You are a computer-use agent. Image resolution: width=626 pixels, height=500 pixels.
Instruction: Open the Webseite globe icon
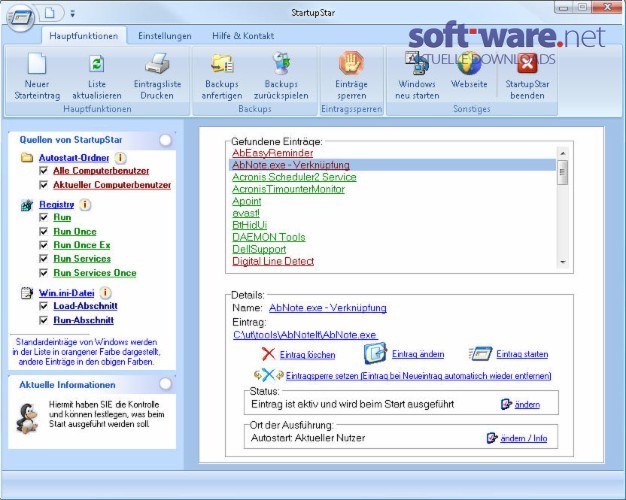tap(469, 63)
